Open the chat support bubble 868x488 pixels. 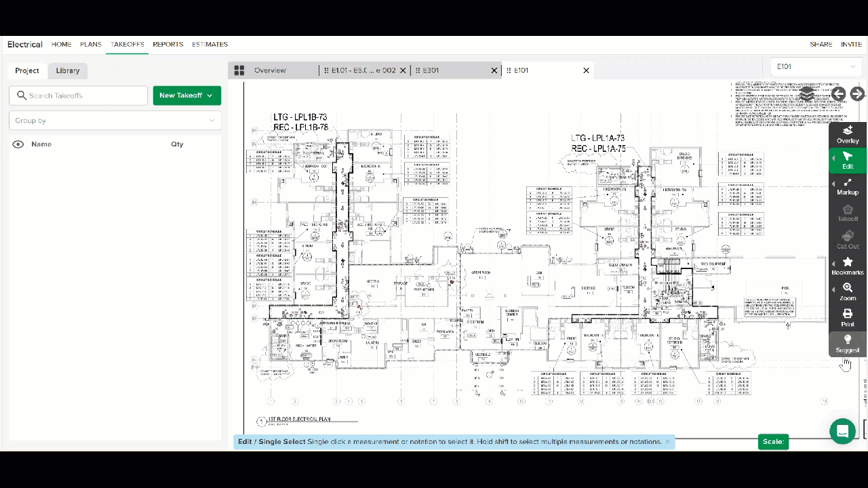842,430
